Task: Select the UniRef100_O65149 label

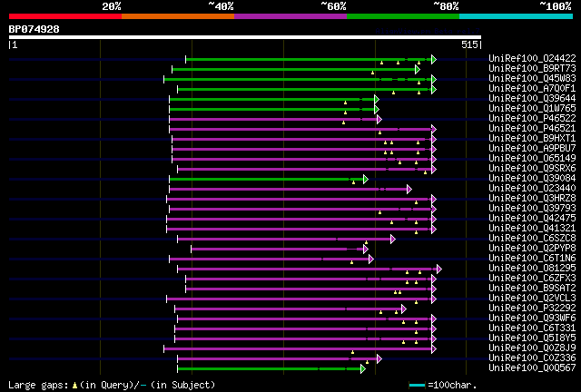Action: (x=532, y=159)
